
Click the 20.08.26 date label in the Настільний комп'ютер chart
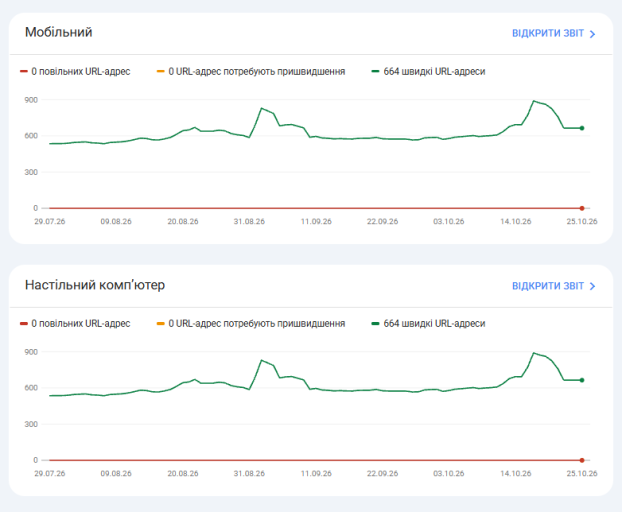(x=182, y=473)
